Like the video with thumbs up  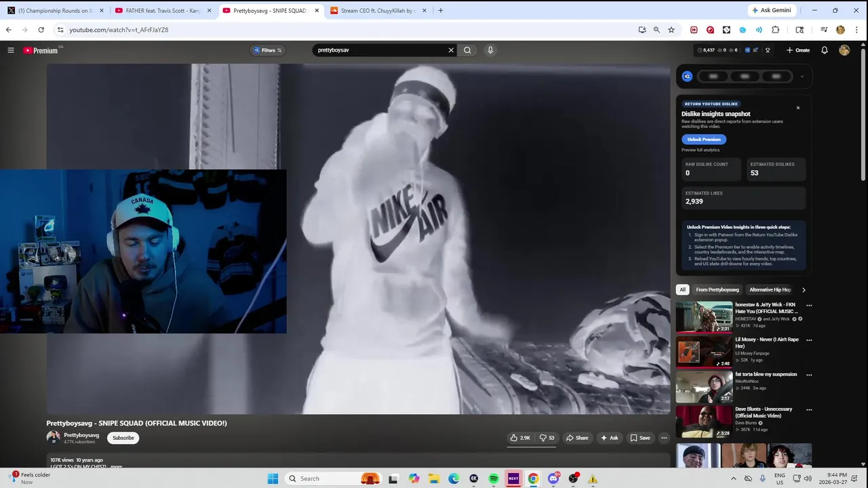click(x=520, y=438)
